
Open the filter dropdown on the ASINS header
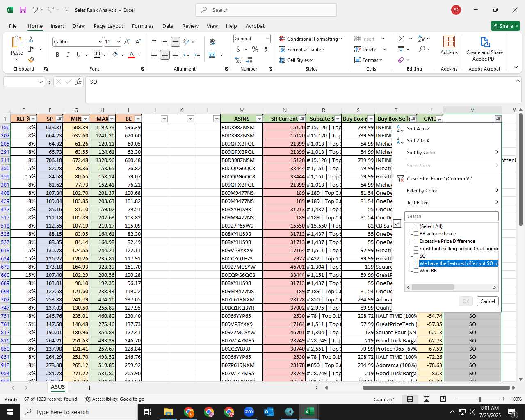259,119
